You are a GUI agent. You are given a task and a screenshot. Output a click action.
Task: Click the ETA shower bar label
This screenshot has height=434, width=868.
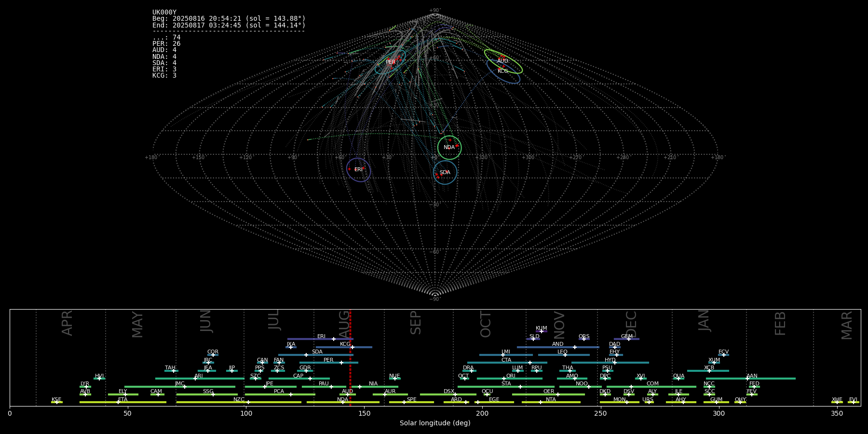pos(123,400)
